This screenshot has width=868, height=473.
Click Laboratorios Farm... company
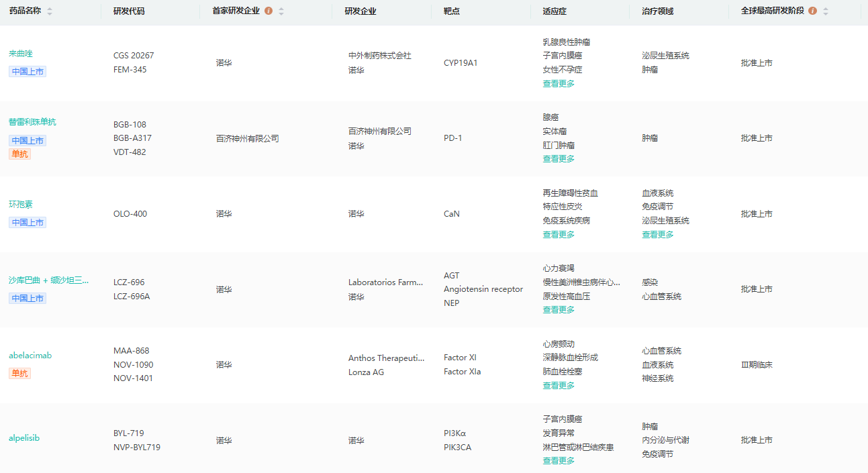[386, 282]
